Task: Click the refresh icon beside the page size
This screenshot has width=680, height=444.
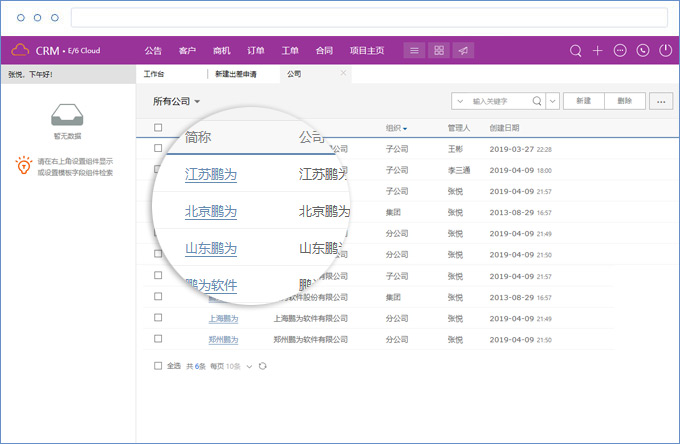Action: pos(263,366)
